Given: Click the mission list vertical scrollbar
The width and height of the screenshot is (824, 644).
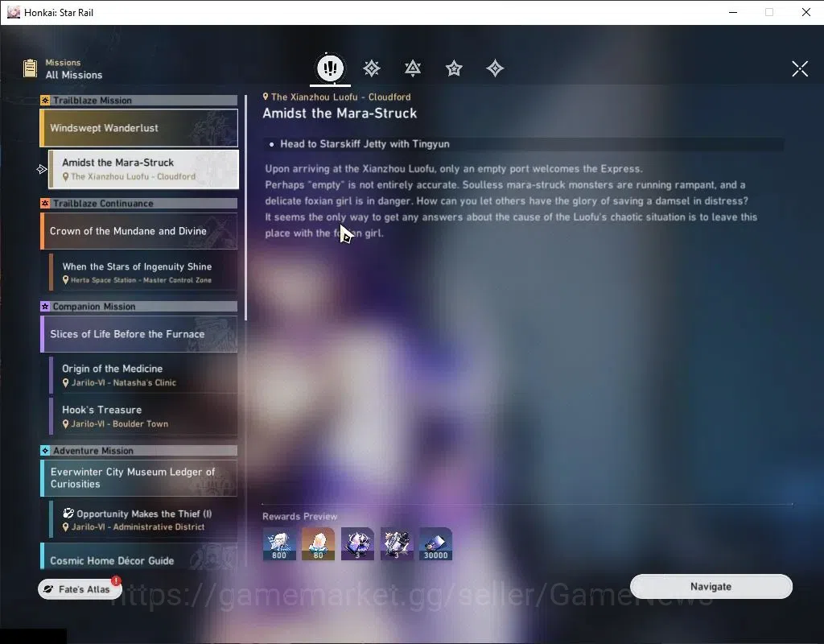Looking at the screenshot, I should [x=245, y=200].
